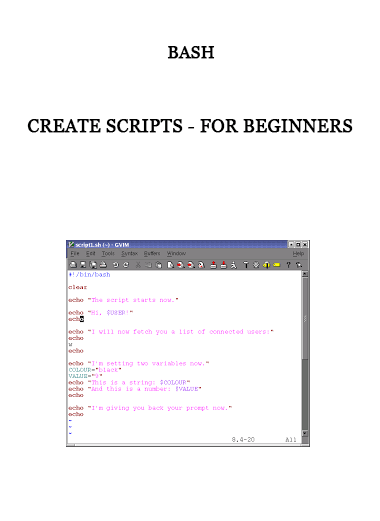Click the Save file floppy icon

coord(83,265)
